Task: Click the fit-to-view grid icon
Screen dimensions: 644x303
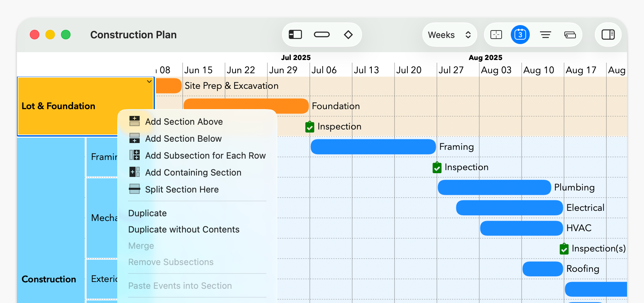Action: [496, 35]
